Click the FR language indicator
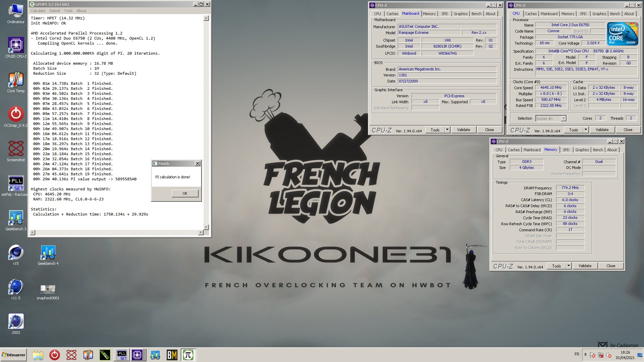 point(577,354)
